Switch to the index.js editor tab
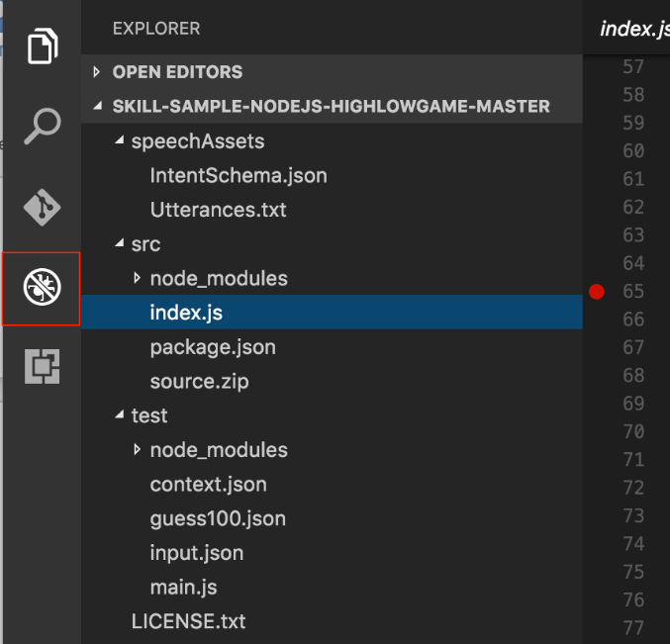 tap(633, 29)
